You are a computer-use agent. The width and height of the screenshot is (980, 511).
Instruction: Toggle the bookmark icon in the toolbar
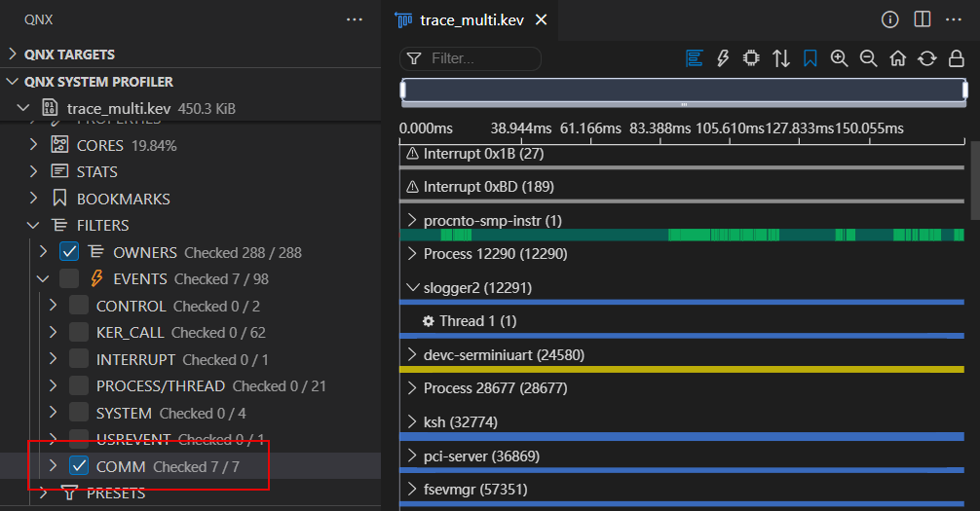pyautogui.click(x=810, y=58)
